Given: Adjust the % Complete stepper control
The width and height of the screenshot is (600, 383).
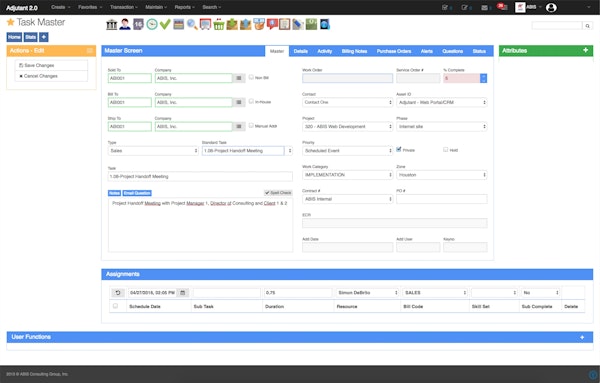Looking at the screenshot, I should click(x=484, y=78).
